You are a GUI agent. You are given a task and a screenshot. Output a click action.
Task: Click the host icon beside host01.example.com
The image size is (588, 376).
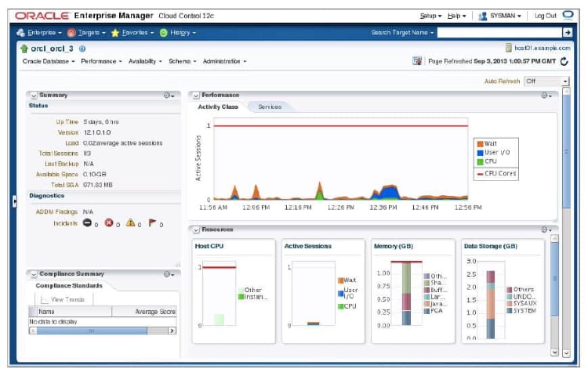(x=509, y=48)
